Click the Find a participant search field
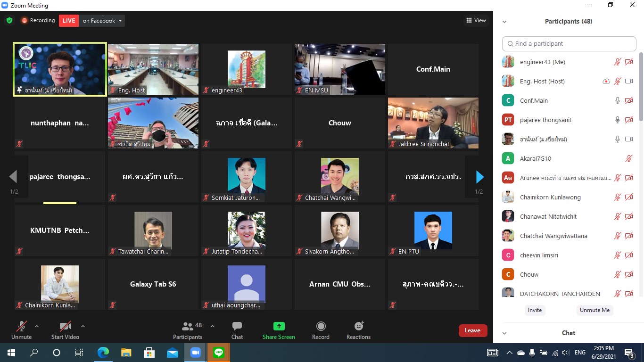Image resolution: width=644 pixels, height=362 pixels. coord(569,43)
